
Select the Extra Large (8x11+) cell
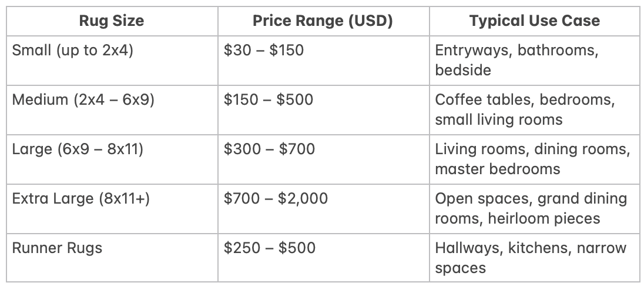[x=81, y=199]
